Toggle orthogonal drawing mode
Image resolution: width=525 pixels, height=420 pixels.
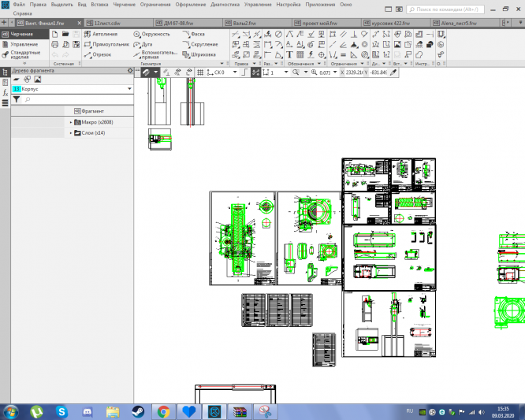click(244, 72)
